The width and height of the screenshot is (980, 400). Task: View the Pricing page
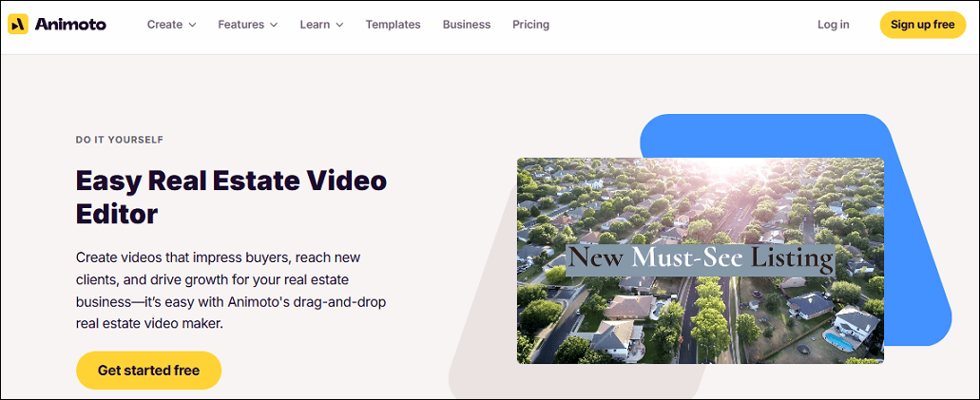(x=530, y=25)
